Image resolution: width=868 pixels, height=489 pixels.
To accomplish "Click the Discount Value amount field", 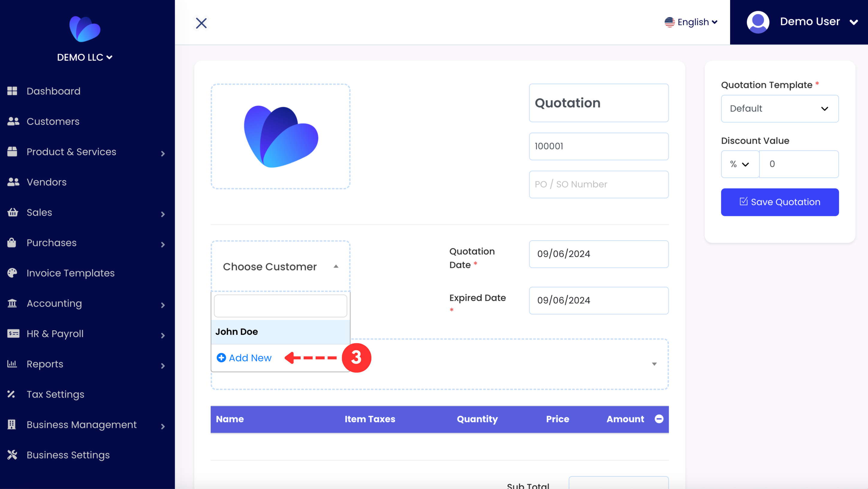I will coord(798,164).
